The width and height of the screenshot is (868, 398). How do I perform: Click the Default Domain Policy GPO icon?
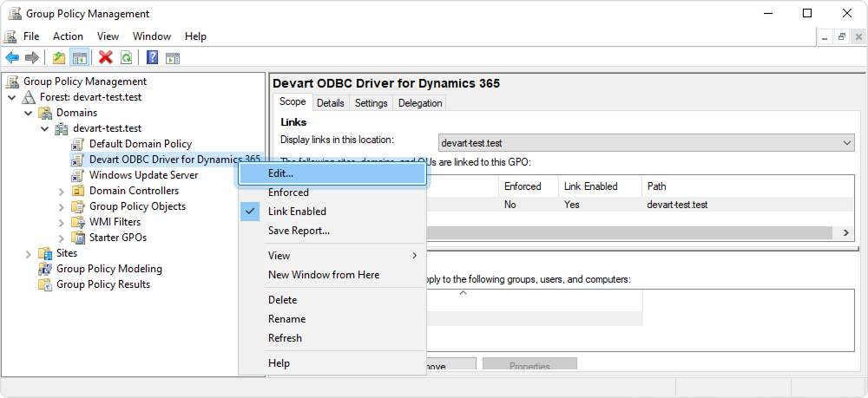(77, 144)
